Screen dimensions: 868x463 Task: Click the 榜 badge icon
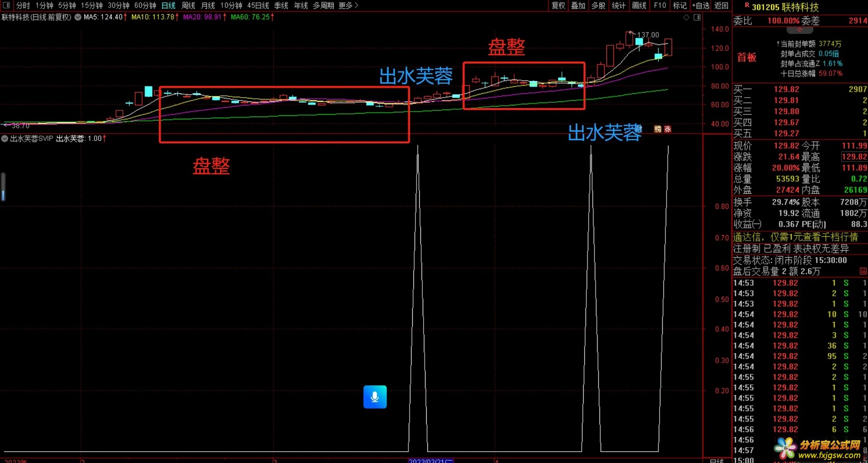[x=658, y=129]
